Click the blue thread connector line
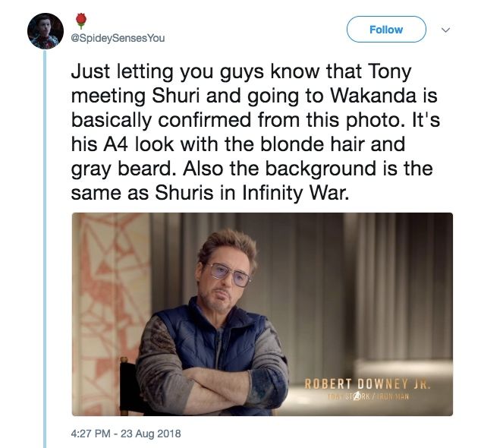Screen dimensions: 481x448 coord(45,249)
